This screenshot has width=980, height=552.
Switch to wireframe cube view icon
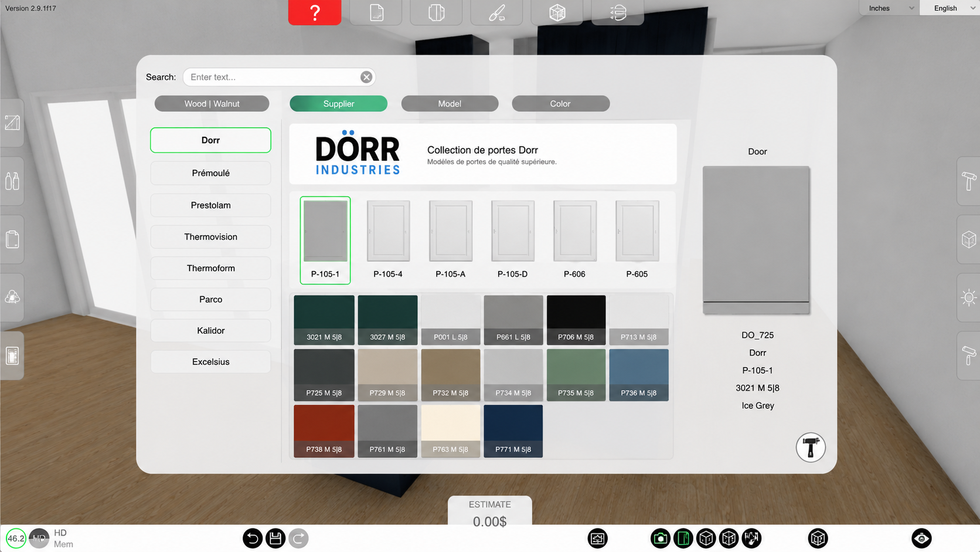click(x=729, y=538)
